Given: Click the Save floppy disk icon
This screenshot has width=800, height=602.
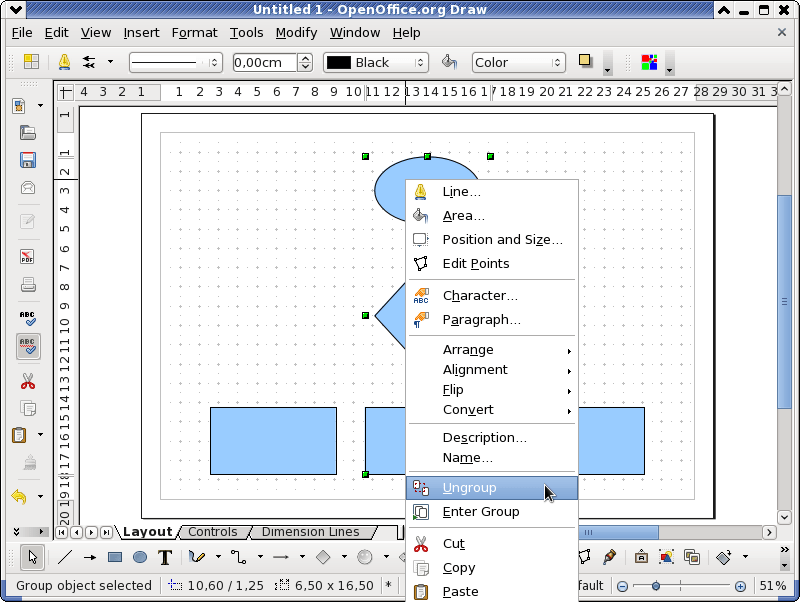Looking at the screenshot, I should pyautogui.click(x=28, y=160).
